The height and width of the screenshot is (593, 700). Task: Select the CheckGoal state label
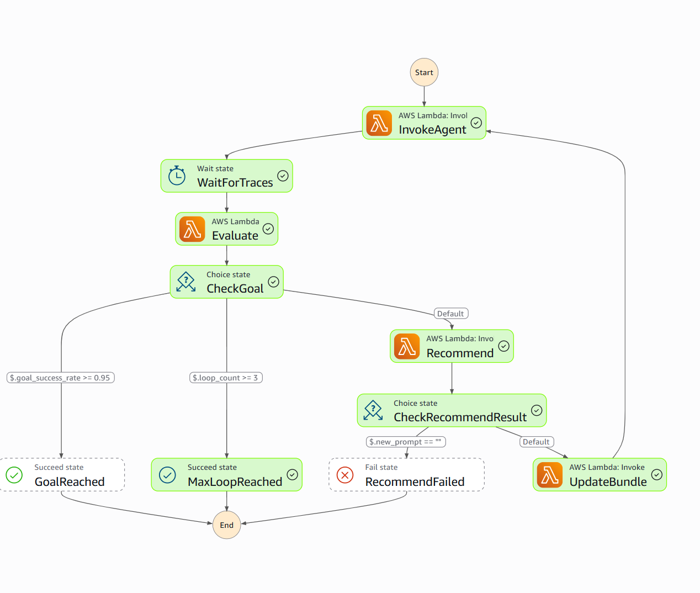[x=235, y=289]
